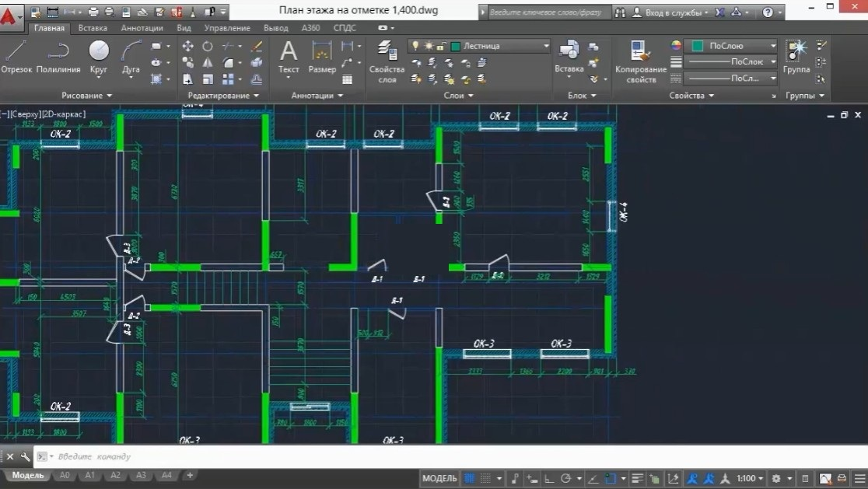Open the СПДС ribbon tab

point(345,28)
